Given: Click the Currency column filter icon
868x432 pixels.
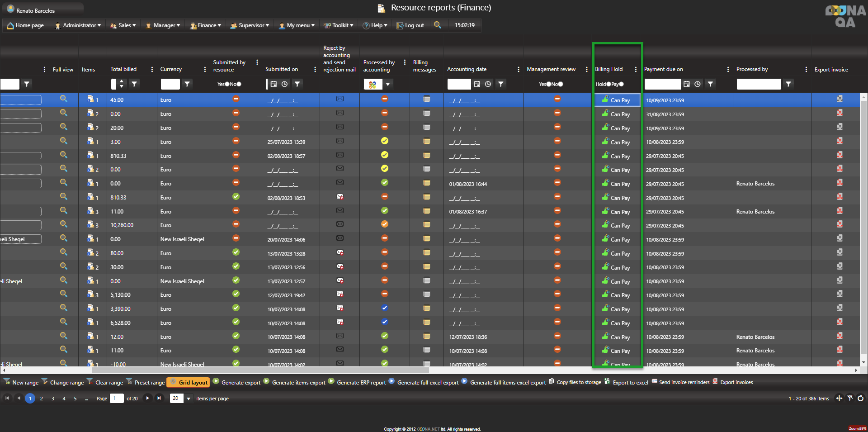Looking at the screenshot, I should tap(187, 84).
